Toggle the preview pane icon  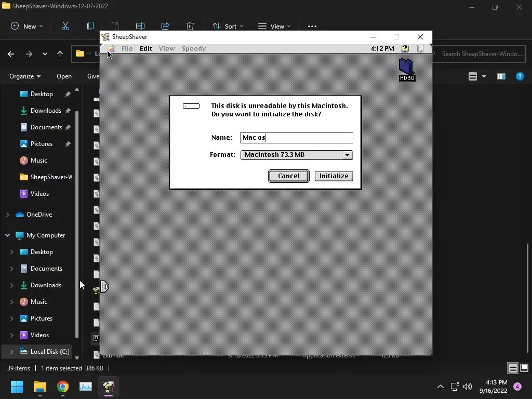[501, 77]
